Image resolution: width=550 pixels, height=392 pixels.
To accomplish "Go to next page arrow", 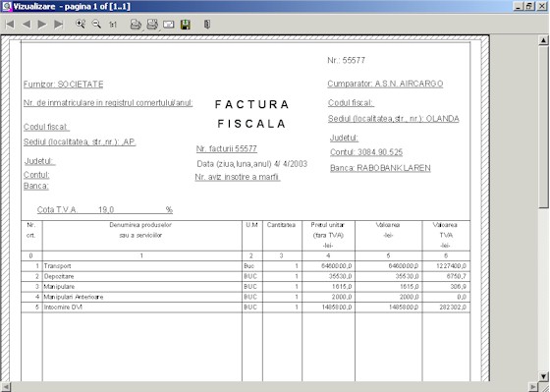I will [x=42, y=25].
